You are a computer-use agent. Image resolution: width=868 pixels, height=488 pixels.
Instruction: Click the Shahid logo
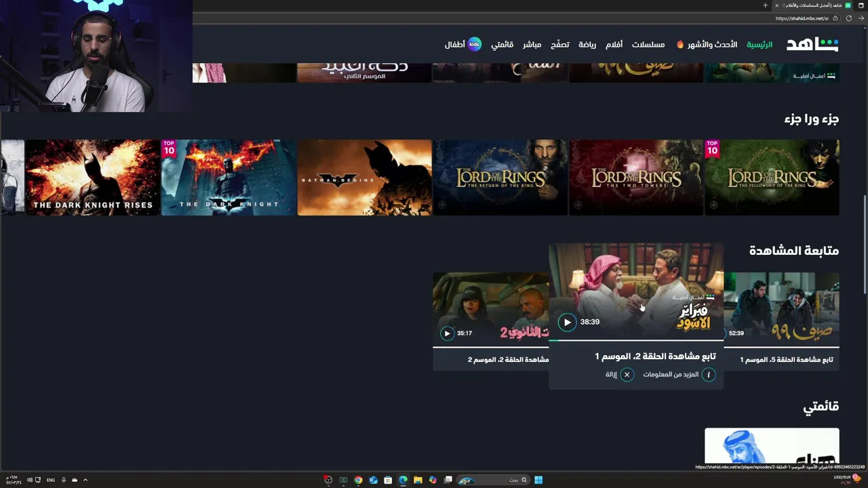tap(812, 45)
